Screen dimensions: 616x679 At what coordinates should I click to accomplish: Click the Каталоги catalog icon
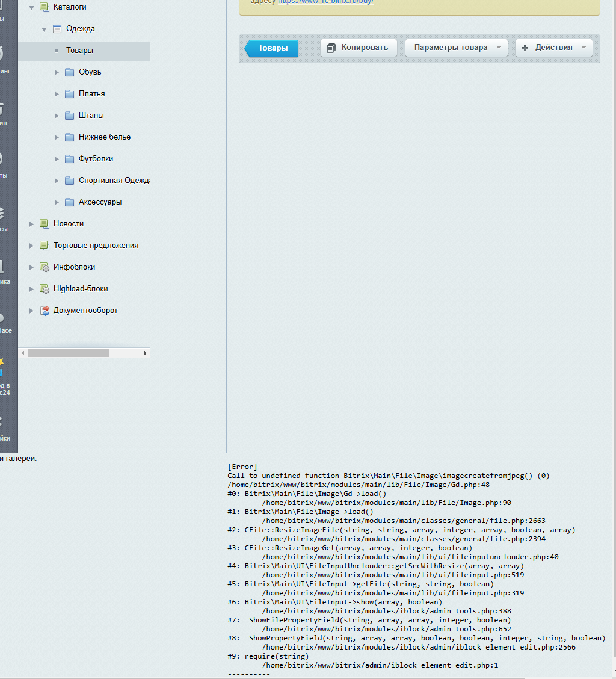(x=44, y=7)
